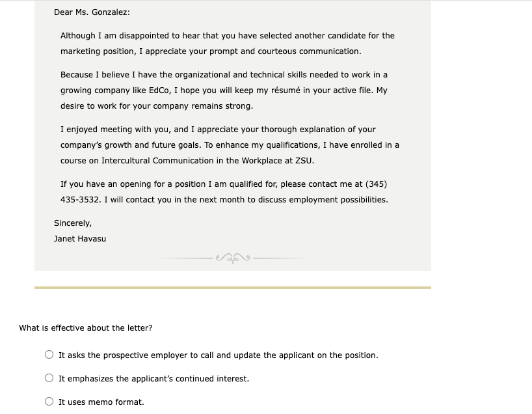The height and width of the screenshot is (414, 532).
Task: Click the question text "What is effective about the letter?"
Action: point(85,327)
